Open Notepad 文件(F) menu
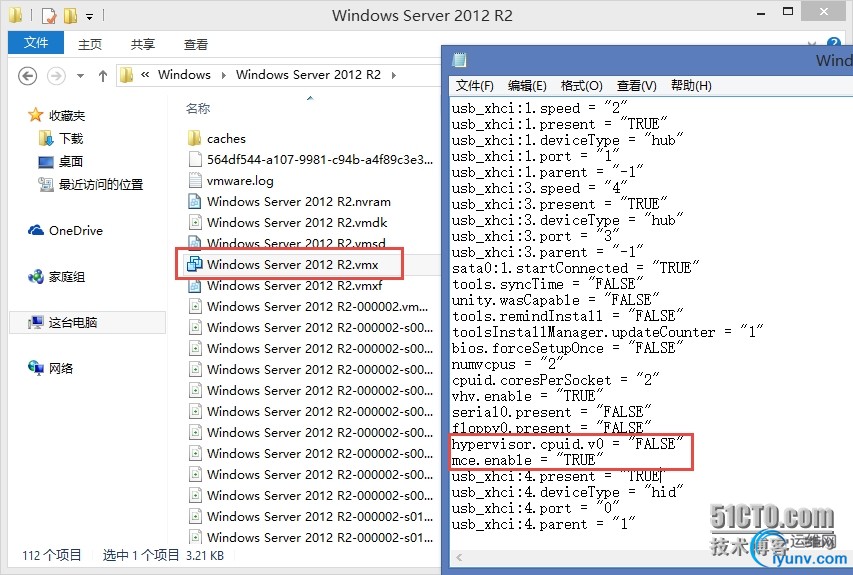Viewport: 853px width, 575px height. [474, 85]
